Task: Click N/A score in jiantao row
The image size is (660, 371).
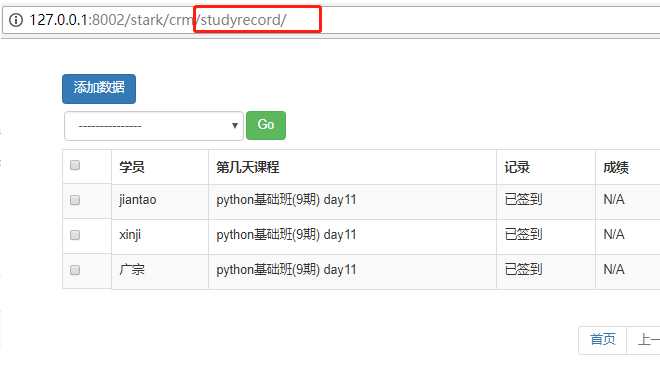Action: point(614,200)
